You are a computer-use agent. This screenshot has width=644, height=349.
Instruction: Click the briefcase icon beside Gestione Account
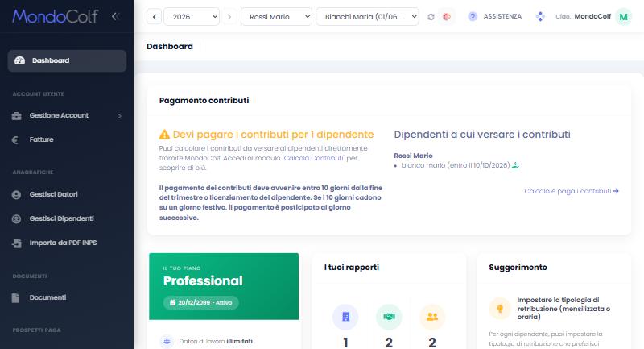(16, 116)
